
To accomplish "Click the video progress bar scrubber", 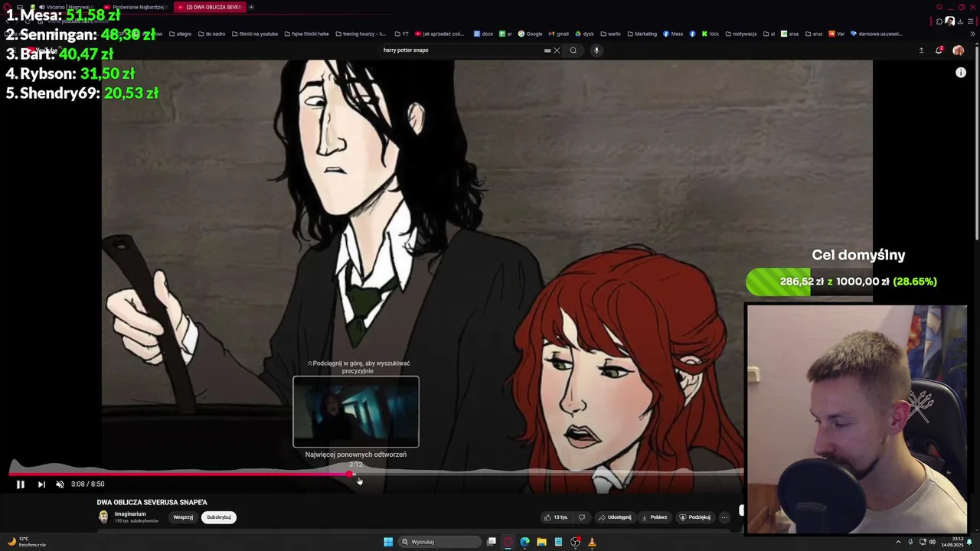I will click(x=351, y=474).
